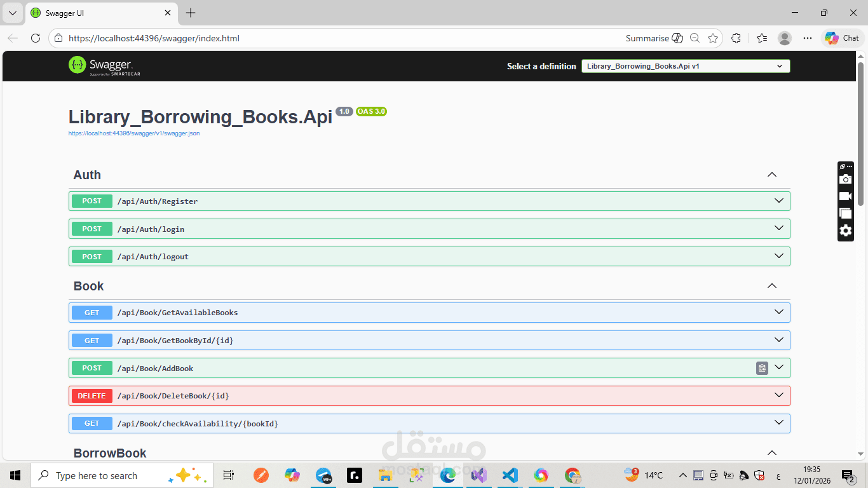Image resolution: width=868 pixels, height=488 pixels.
Task: Select the windows capture icon in the side panel
Action: [845, 213]
